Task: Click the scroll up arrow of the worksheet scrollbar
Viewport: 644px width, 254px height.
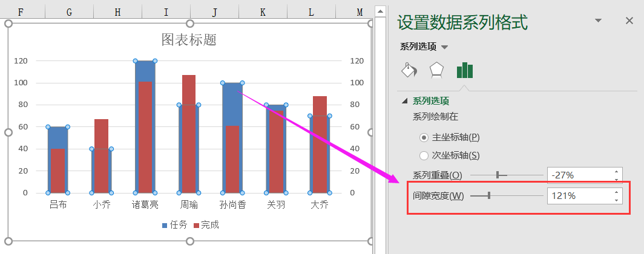Action: [x=381, y=11]
